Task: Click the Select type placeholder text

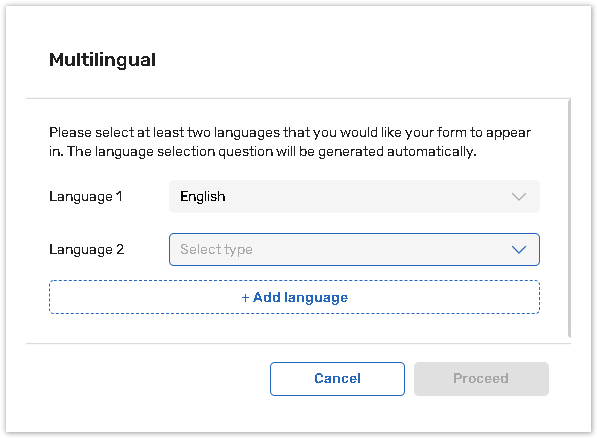Action: (x=216, y=250)
